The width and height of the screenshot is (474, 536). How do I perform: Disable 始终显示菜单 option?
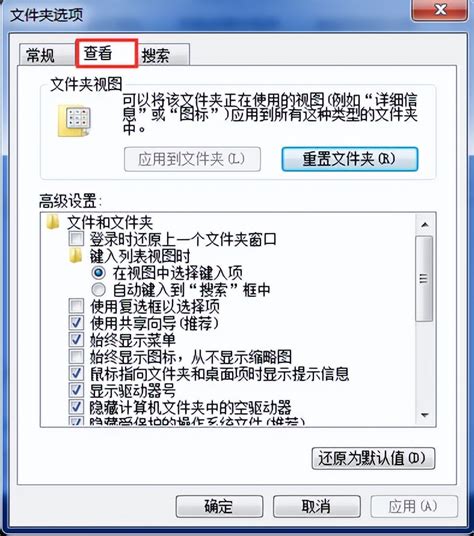coord(76,339)
